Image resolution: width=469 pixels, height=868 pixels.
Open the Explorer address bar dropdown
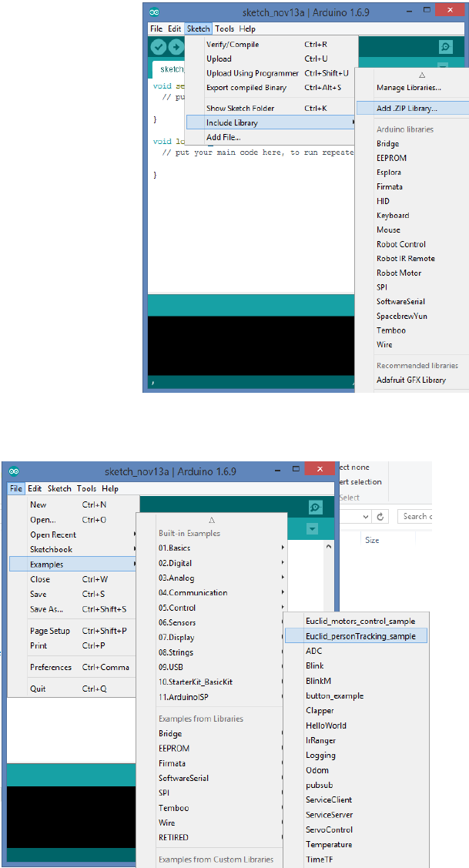(x=366, y=517)
